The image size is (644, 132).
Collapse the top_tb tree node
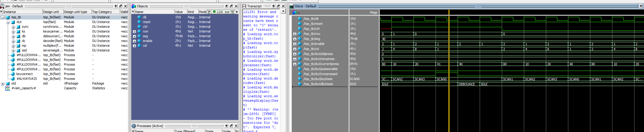[x=3, y=17]
